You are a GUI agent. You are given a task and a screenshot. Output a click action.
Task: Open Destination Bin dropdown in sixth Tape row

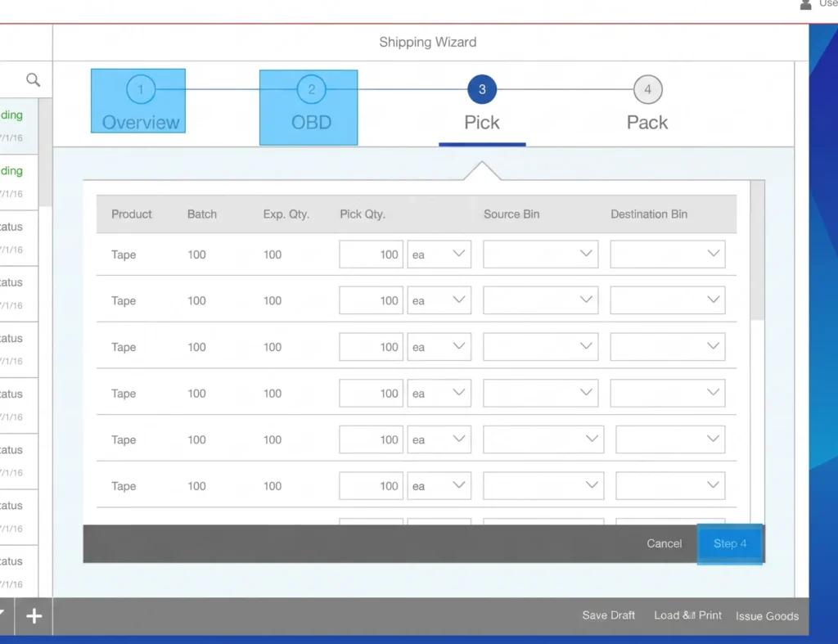(x=671, y=486)
